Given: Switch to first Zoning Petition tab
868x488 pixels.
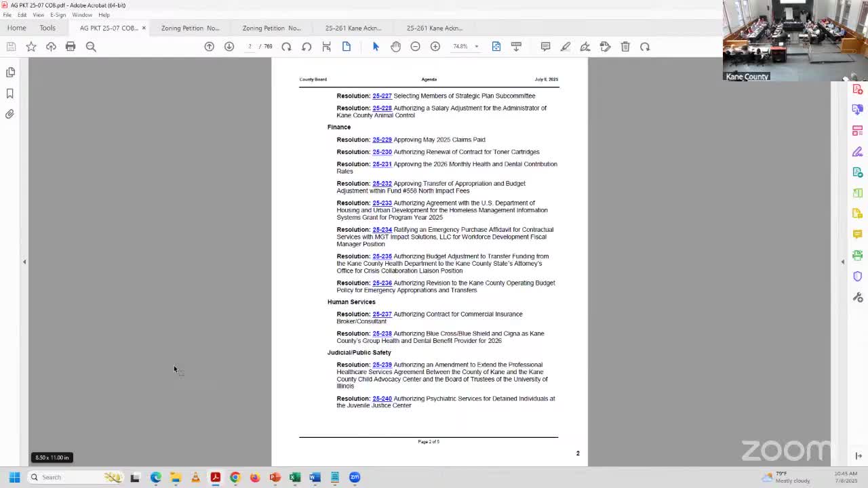Looking at the screenshot, I should click(x=191, y=28).
